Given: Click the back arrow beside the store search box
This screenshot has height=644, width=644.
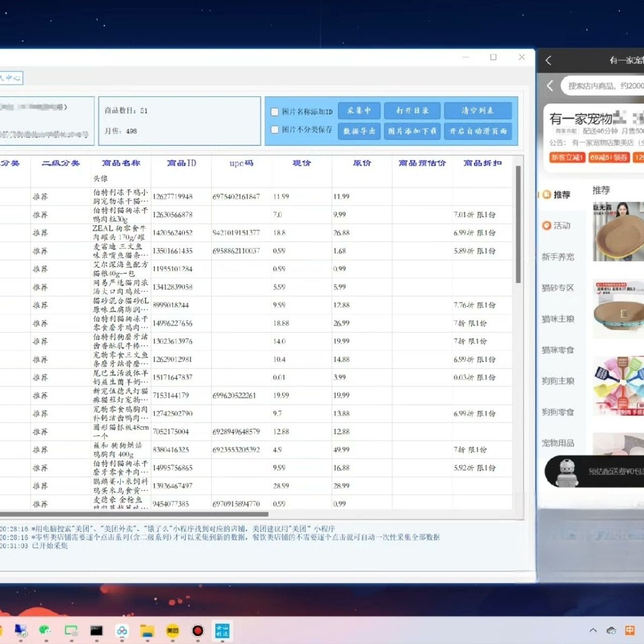Looking at the screenshot, I should click(x=550, y=86).
